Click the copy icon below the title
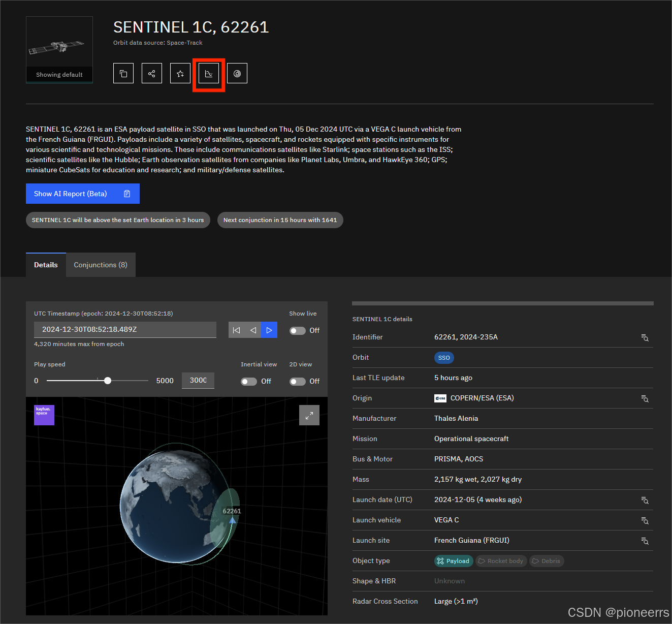Viewport: 672px width, 624px height. pos(123,74)
